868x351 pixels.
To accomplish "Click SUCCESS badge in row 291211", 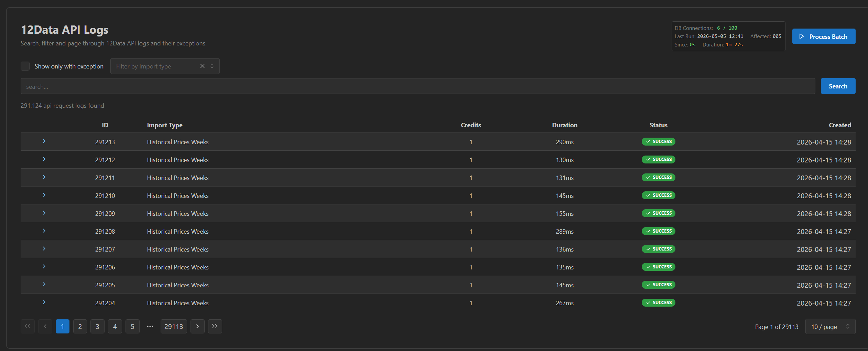I will [658, 177].
